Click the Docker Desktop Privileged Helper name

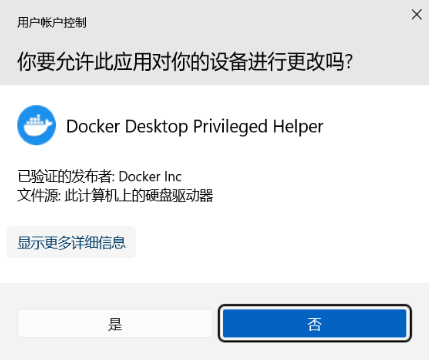click(x=195, y=127)
